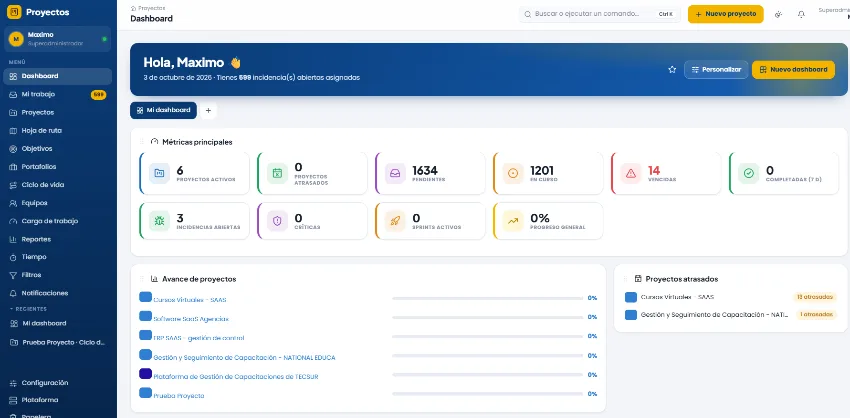
Task: Open Plataforma de Gestión de Capacitaciones de TECSUR
Action: tap(236, 377)
